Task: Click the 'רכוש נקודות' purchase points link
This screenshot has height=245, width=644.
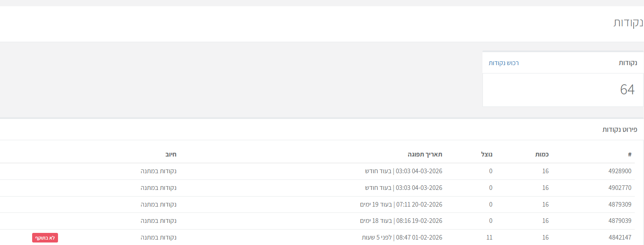Action: click(x=504, y=63)
